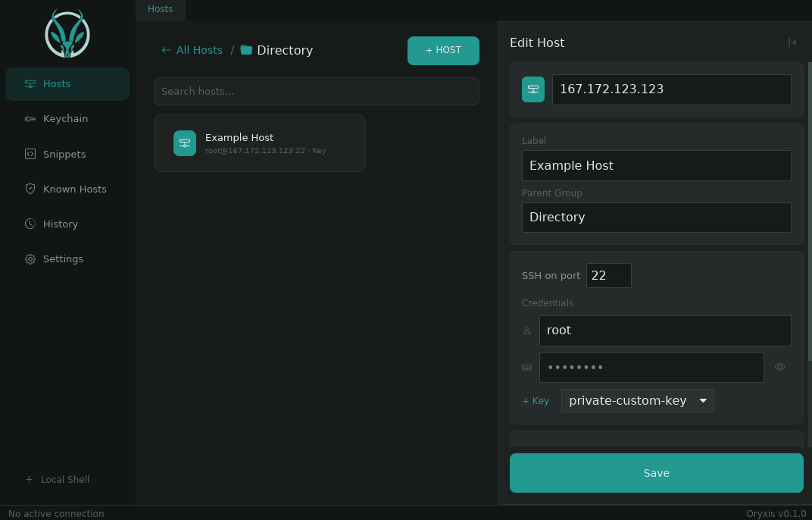Open the Directory folder in the breadcrumb
The width and height of the screenshot is (812, 520).
coord(284,50)
